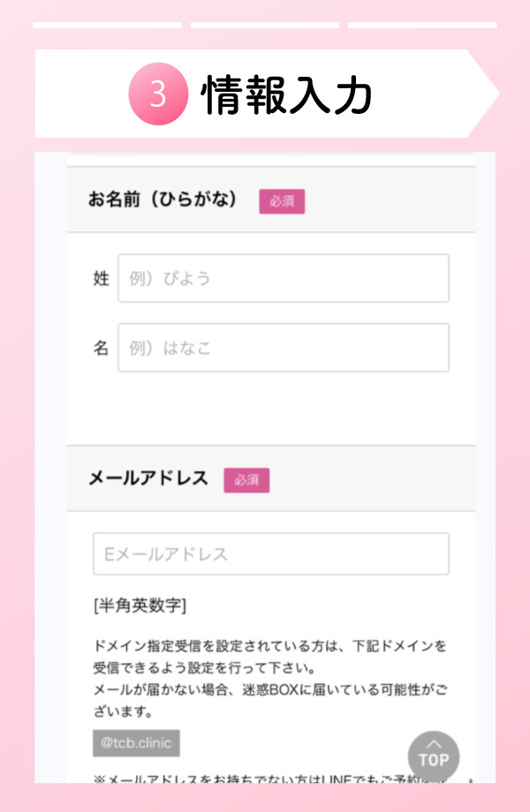530x812 pixels.
Task: Select the right white progress bar segment
Action: coord(422,25)
